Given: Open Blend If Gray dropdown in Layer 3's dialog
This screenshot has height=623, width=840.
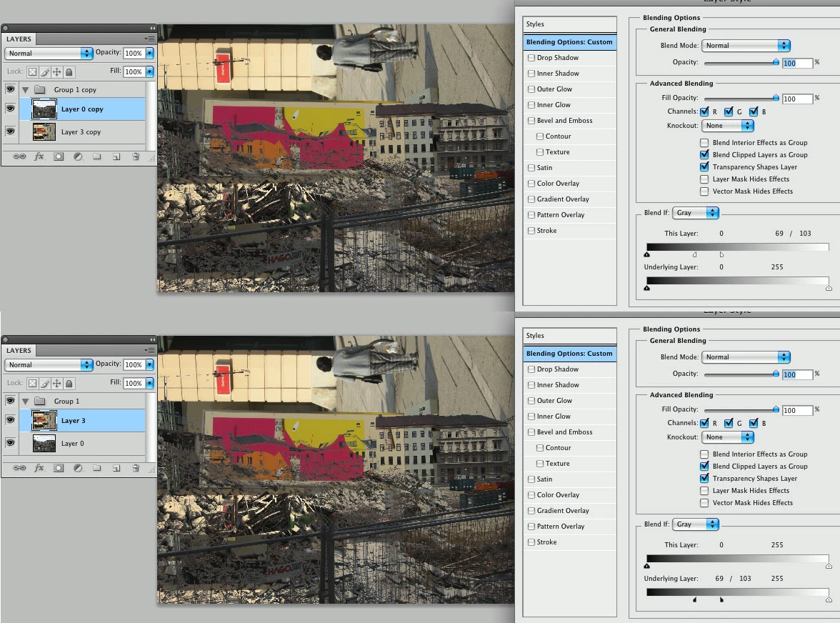Looking at the screenshot, I should 696,524.
